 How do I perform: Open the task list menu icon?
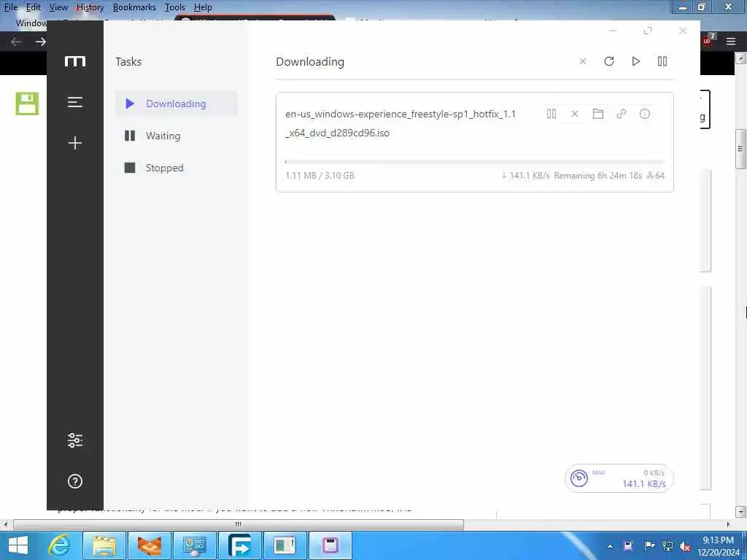[75, 102]
